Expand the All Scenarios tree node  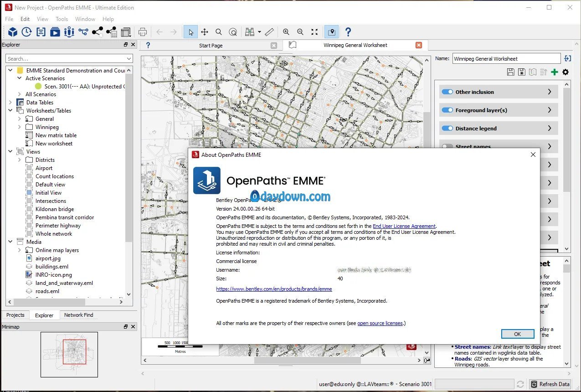[19, 94]
